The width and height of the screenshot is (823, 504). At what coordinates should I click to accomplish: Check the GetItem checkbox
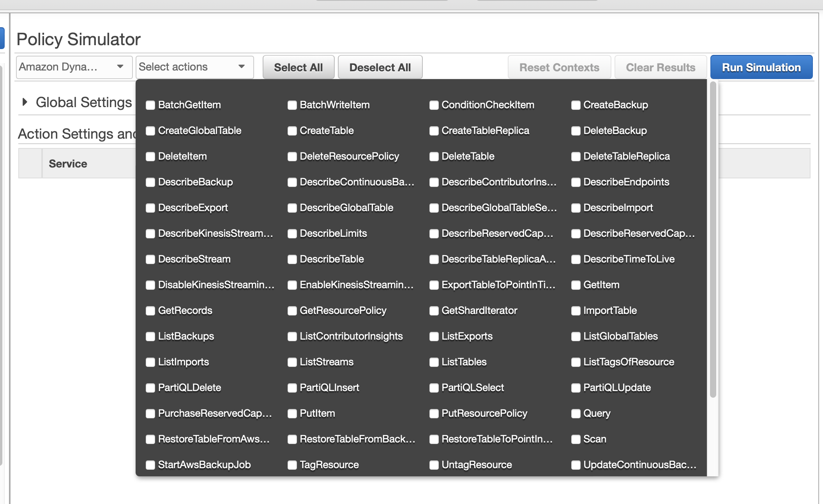pos(576,285)
